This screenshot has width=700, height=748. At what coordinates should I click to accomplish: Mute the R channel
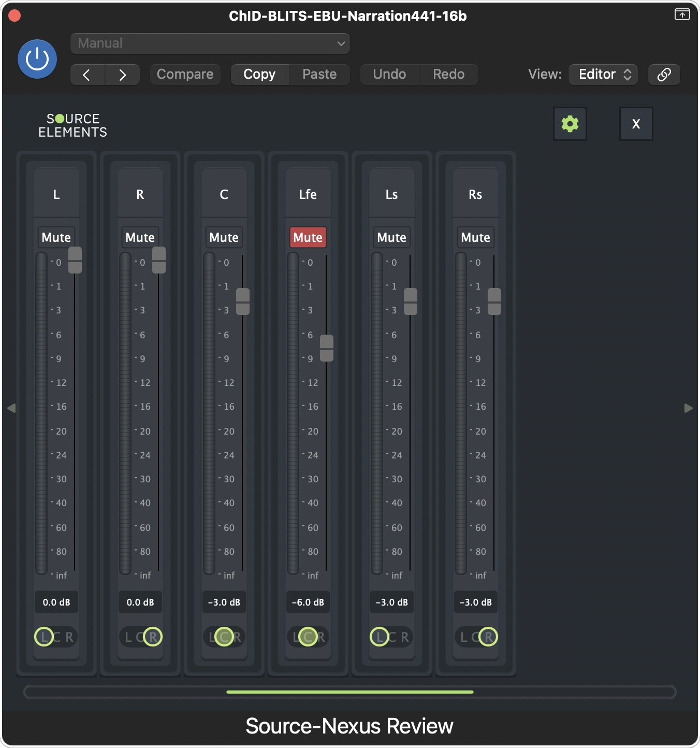[x=140, y=237]
